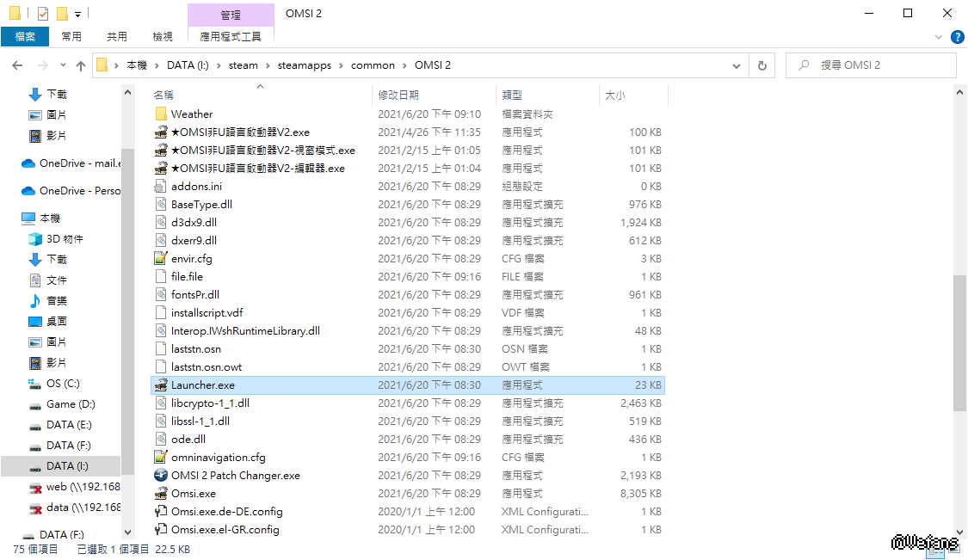Click the 管理 contextual tab header

(x=231, y=15)
